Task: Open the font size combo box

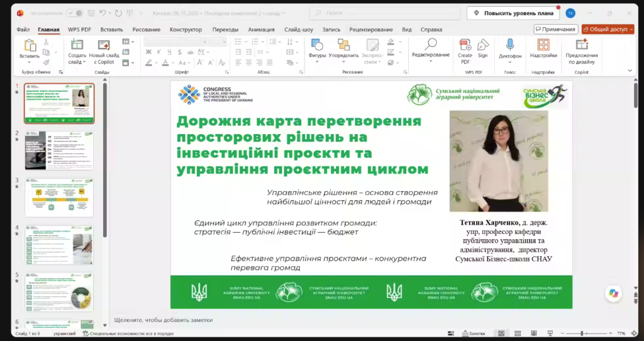Action: [x=217, y=42]
